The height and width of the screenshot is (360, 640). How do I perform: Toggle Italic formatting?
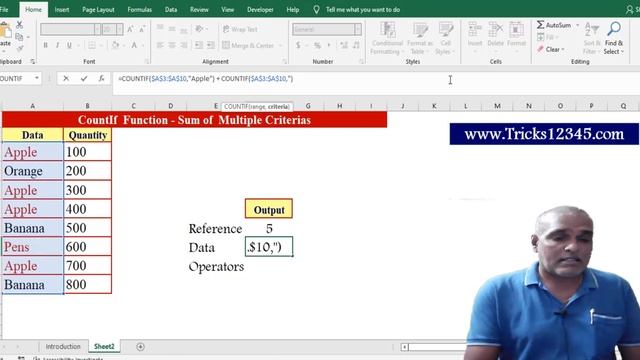57,45
